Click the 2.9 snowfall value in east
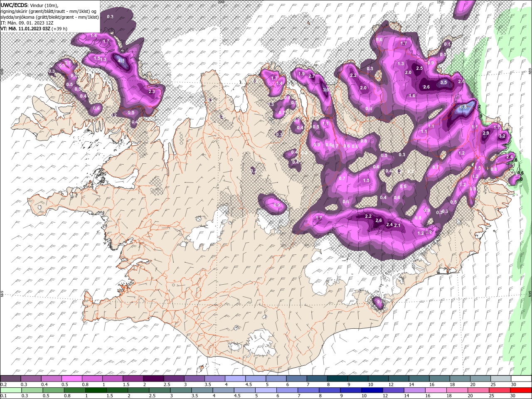 click(486, 133)
